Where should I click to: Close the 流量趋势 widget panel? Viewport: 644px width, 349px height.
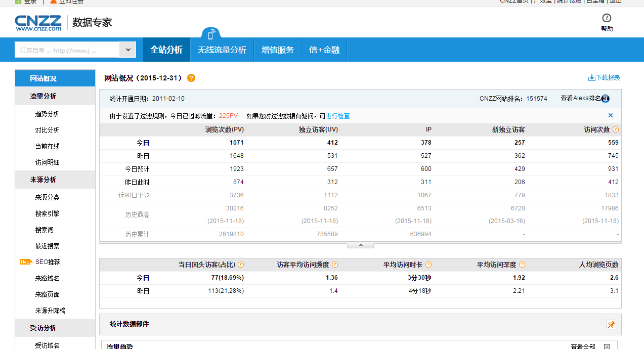(x=607, y=346)
